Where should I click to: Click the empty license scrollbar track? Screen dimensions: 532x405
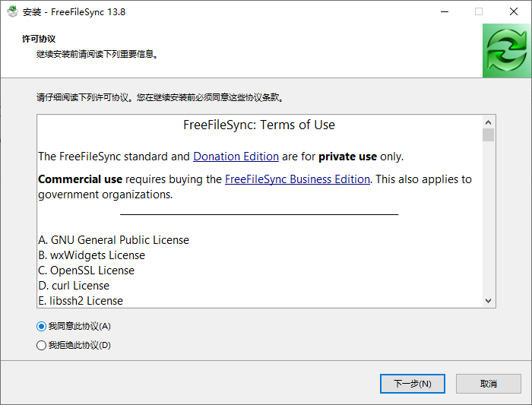(488, 220)
